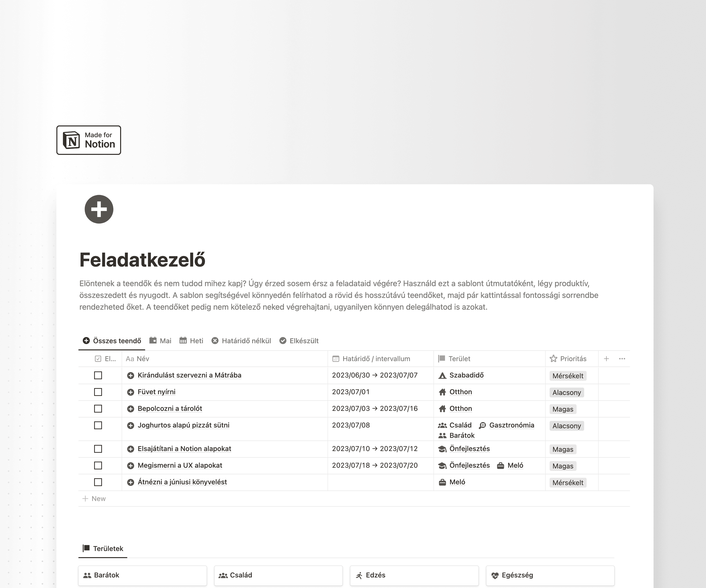Click the Barátok területek card

coord(142,575)
